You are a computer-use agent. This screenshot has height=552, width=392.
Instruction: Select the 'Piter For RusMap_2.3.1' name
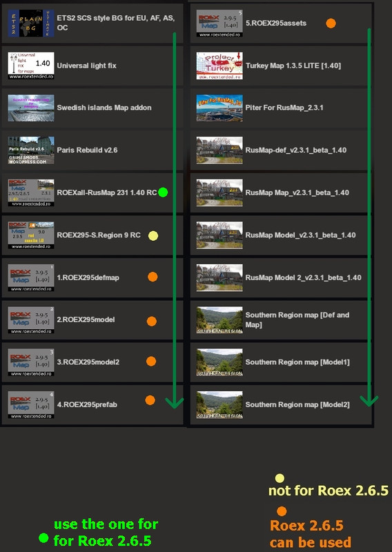284,108
